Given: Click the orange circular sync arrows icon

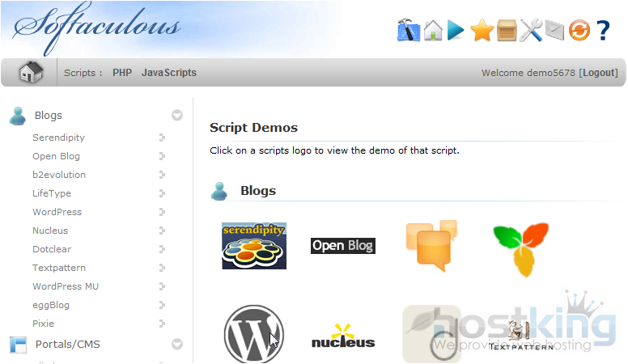Looking at the screenshot, I should tap(579, 31).
